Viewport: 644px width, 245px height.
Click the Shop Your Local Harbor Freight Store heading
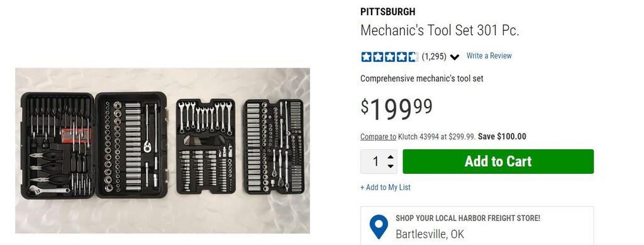click(468, 219)
